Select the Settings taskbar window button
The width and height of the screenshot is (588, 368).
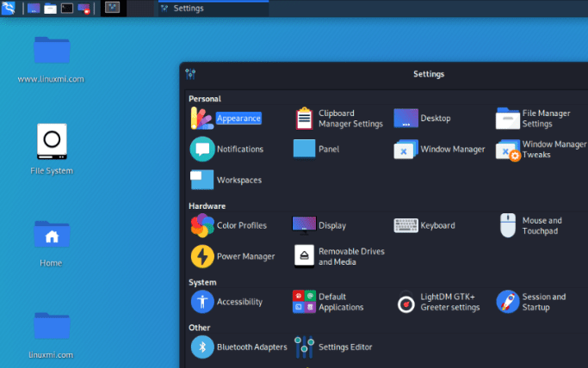pyautogui.click(x=213, y=9)
